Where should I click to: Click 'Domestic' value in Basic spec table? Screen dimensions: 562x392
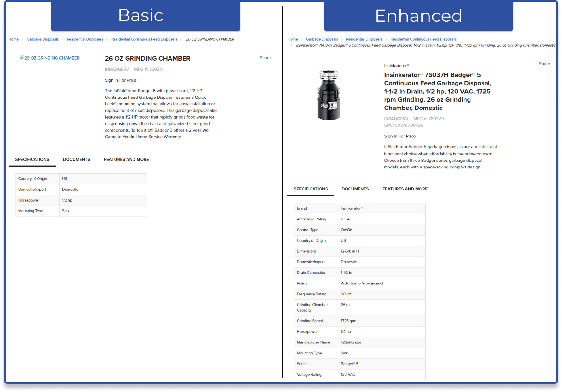(70, 190)
